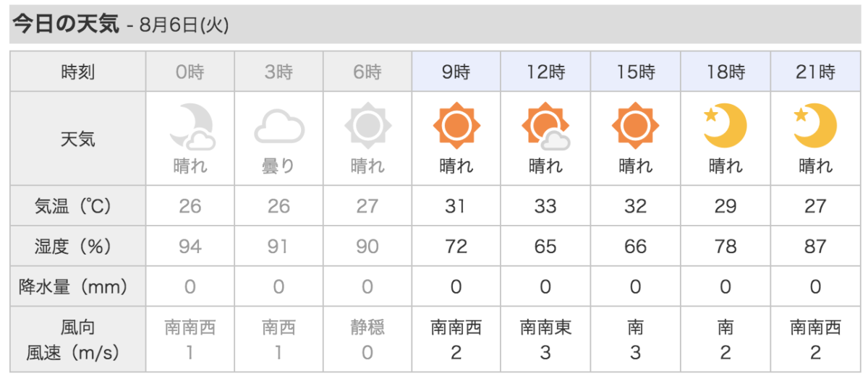Click the 3時 cloudy weather icon
This screenshot has width=868, height=376.
(279, 127)
